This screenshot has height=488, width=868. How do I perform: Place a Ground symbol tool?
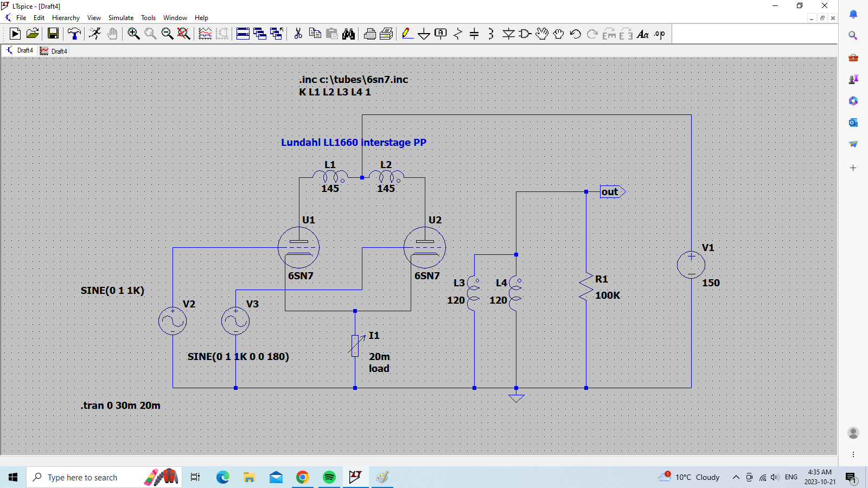(x=424, y=34)
